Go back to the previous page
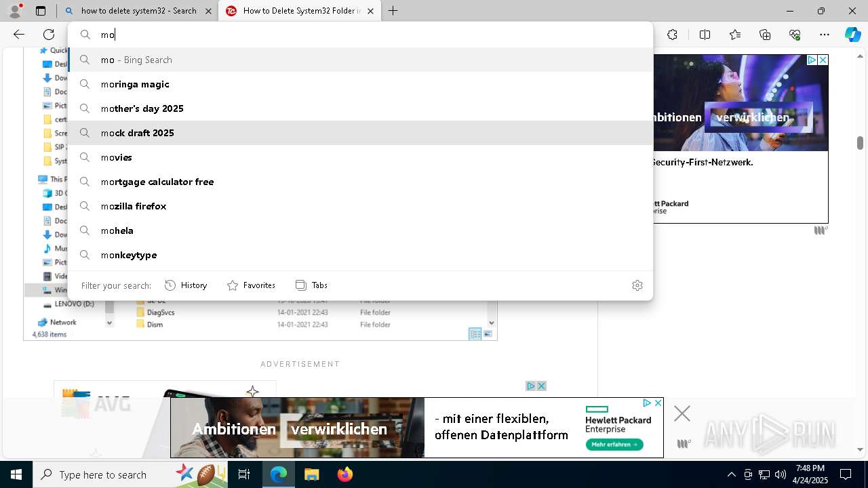 (x=19, y=35)
